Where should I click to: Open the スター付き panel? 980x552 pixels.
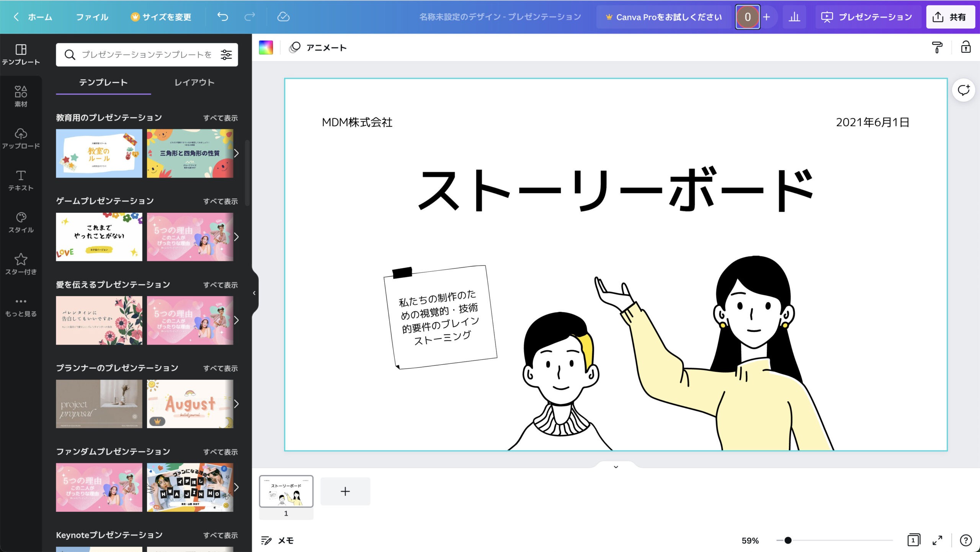pyautogui.click(x=21, y=264)
